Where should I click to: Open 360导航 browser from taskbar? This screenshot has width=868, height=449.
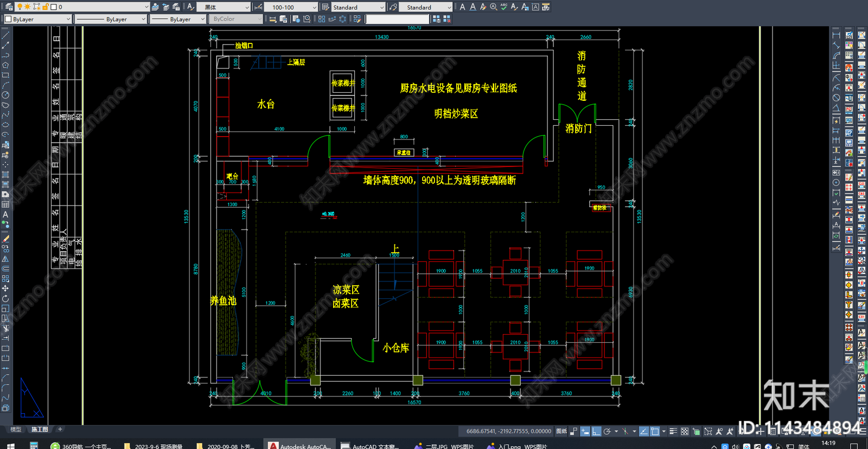coord(80,446)
